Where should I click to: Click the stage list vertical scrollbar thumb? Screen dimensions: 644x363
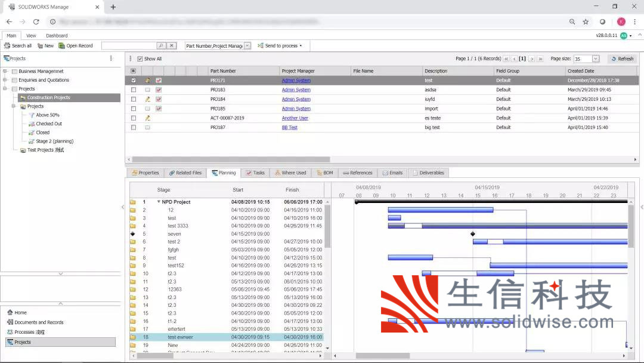pos(327,226)
